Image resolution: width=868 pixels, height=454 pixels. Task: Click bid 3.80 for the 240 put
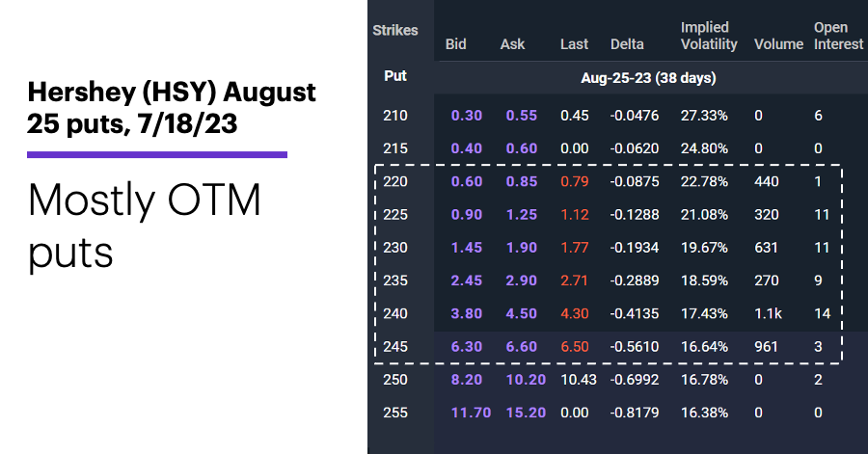coord(467,313)
